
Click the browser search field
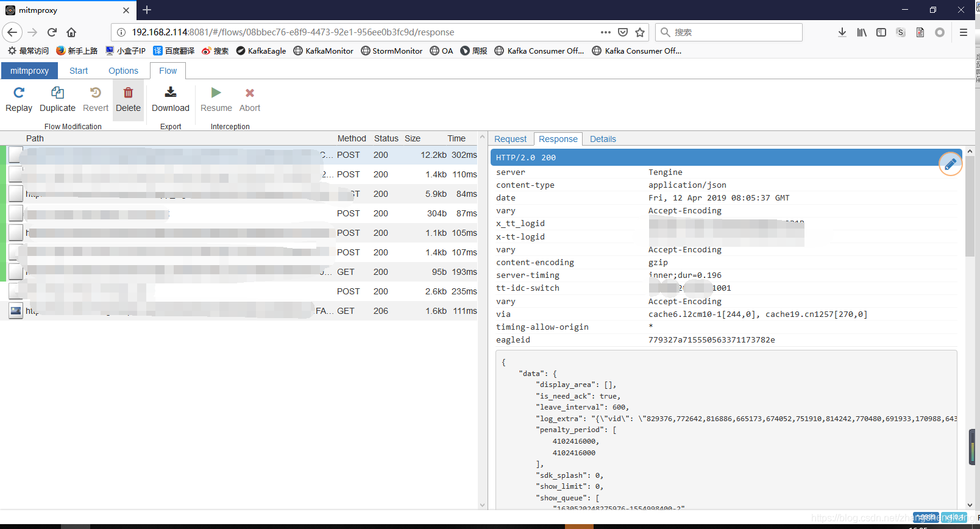coord(729,32)
